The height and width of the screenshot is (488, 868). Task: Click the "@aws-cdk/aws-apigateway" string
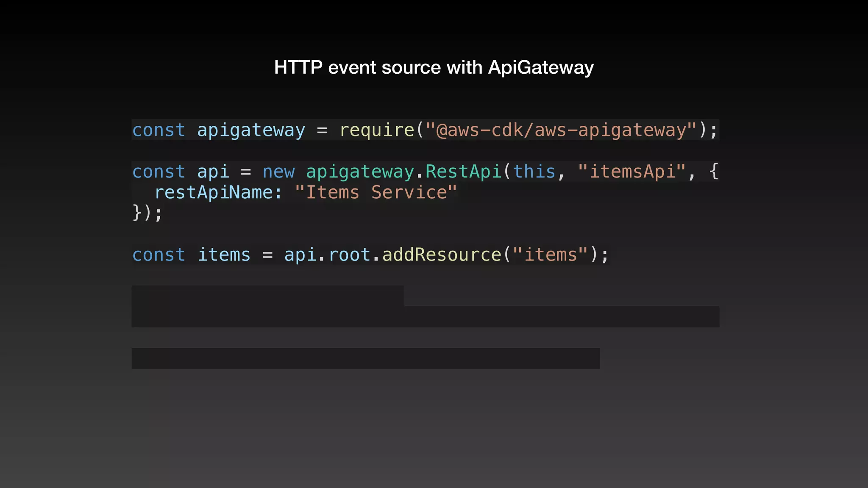coord(561,130)
